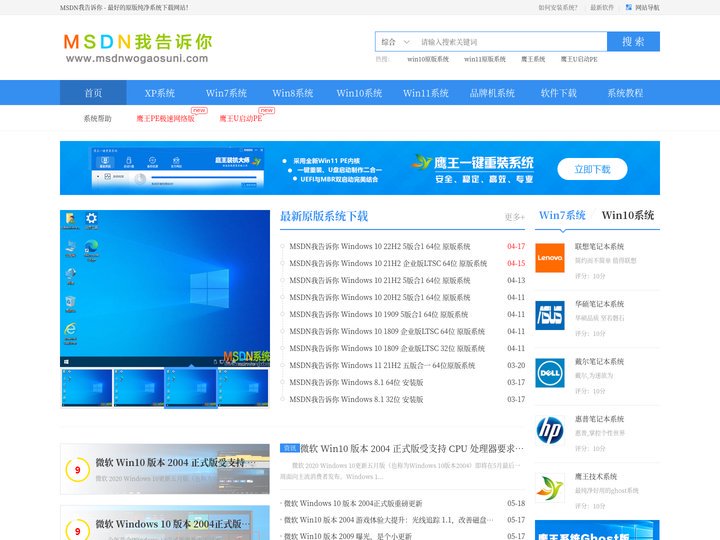Click the 搜索 button
720x540 pixels.
633,41
